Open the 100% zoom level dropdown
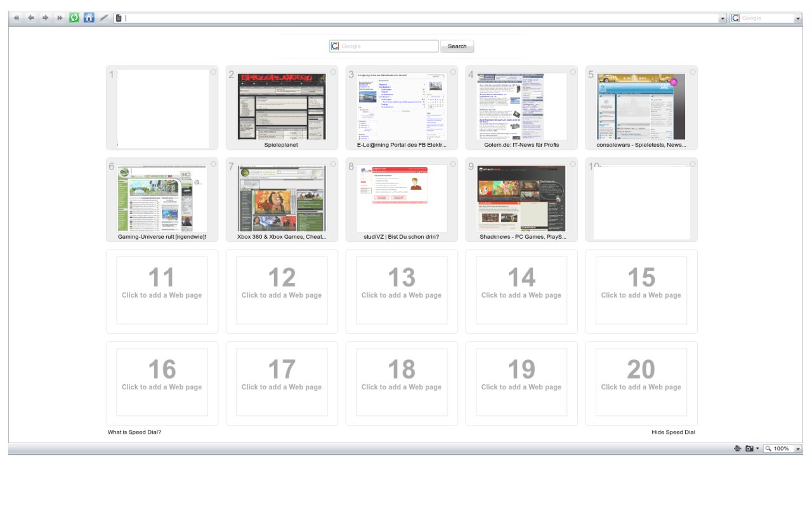812x508 pixels. [x=797, y=448]
